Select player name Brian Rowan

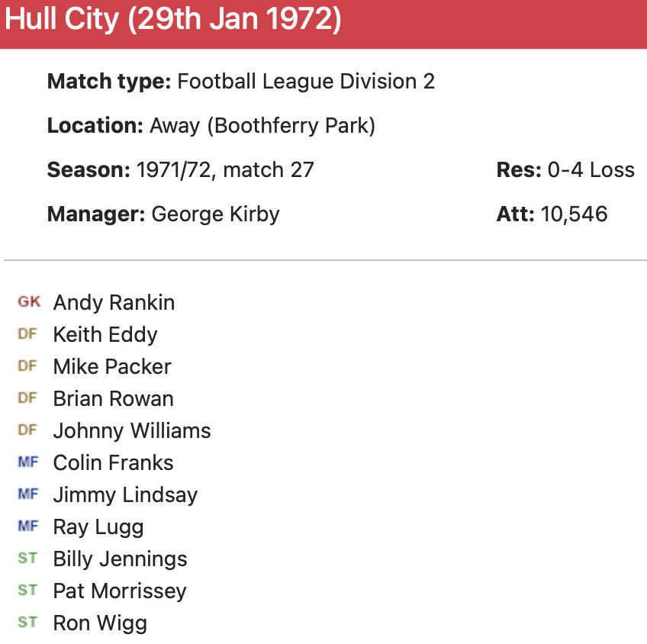click(x=113, y=399)
